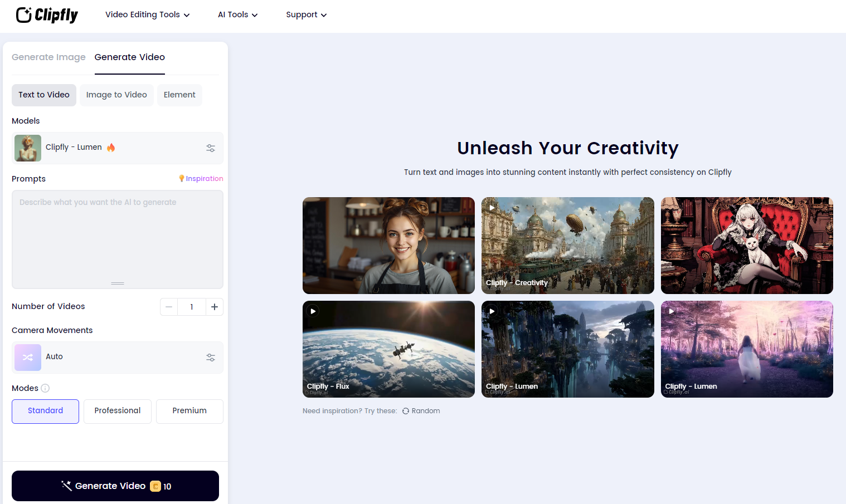Play the Clipfly - Flux earth video
Image resolution: width=846 pixels, height=504 pixels.
point(313,311)
